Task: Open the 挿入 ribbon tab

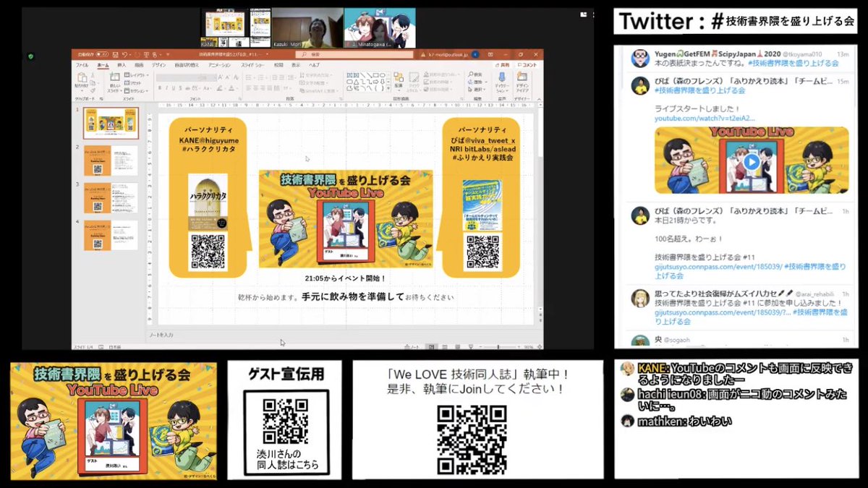Action: pos(122,65)
